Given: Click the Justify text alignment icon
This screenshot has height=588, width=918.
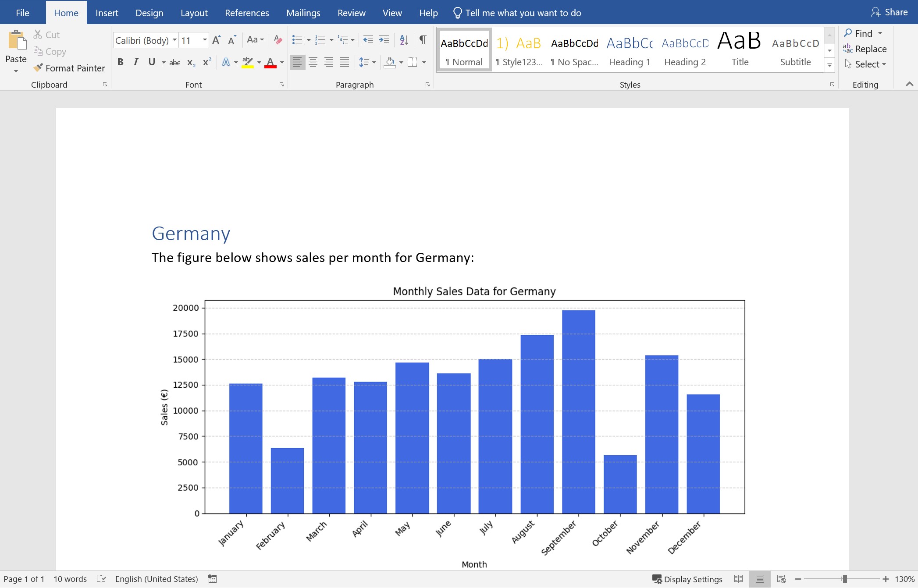Looking at the screenshot, I should pyautogui.click(x=345, y=62).
